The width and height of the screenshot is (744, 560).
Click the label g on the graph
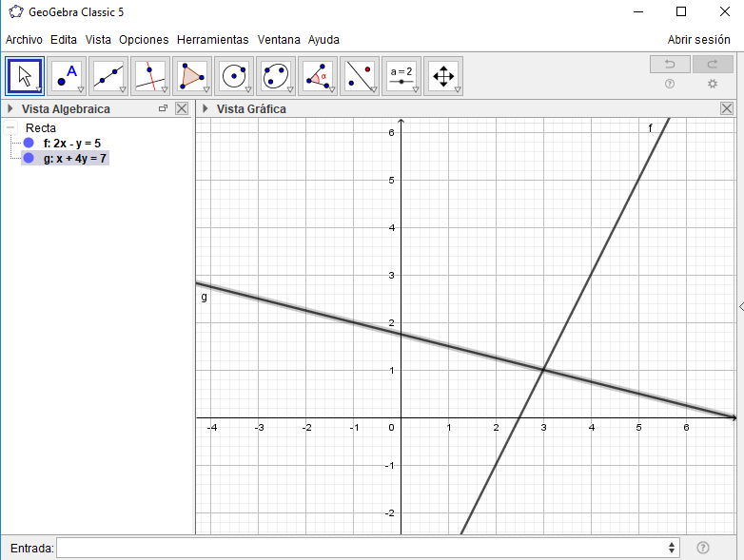tap(204, 298)
